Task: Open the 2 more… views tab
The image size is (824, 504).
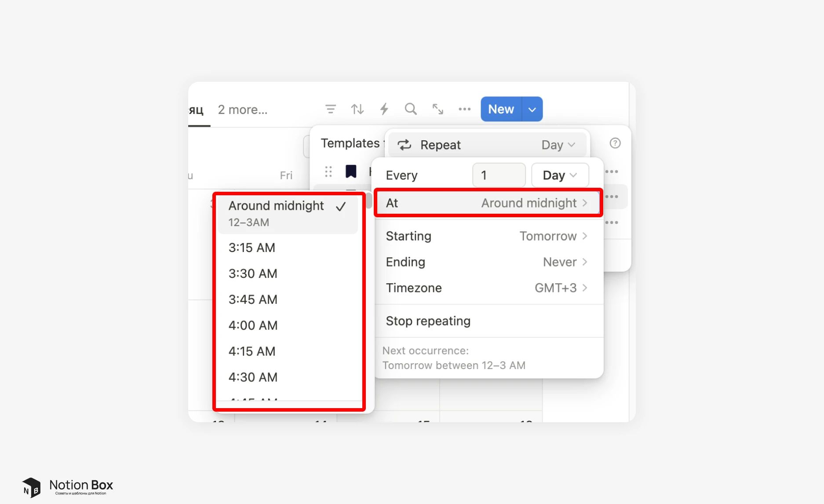Action: (x=243, y=110)
